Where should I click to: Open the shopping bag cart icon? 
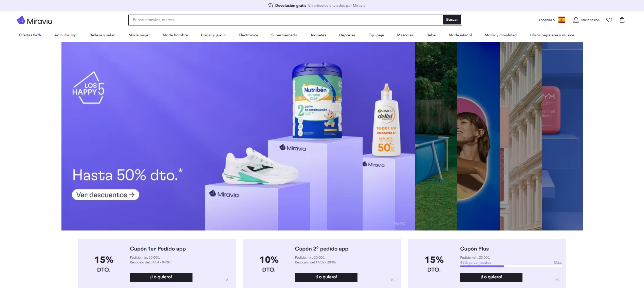coord(622,20)
